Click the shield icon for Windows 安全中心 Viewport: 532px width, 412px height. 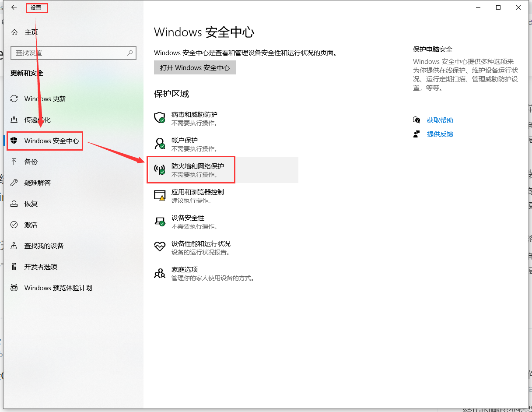click(14, 141)
